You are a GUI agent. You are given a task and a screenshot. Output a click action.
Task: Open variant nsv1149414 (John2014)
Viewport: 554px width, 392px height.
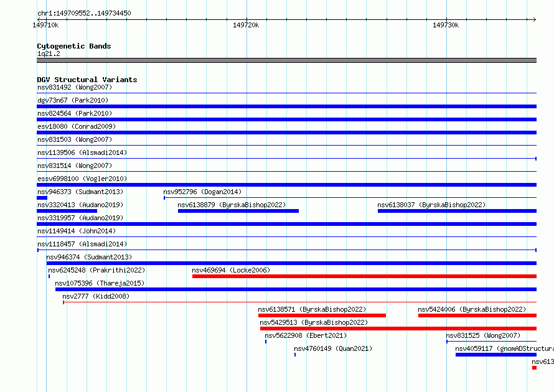tap(77, 231)
